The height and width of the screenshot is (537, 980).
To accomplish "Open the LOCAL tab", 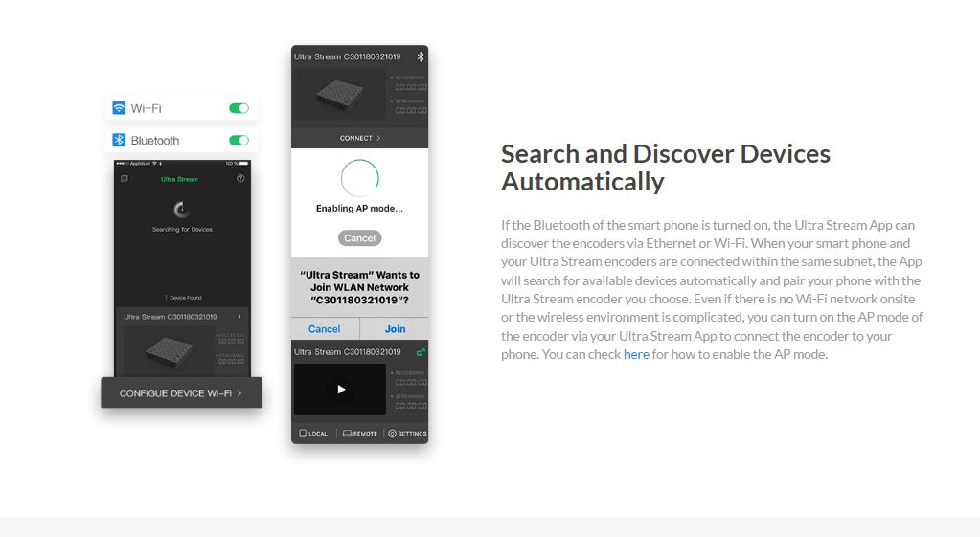I will click(x=313, y=434).
